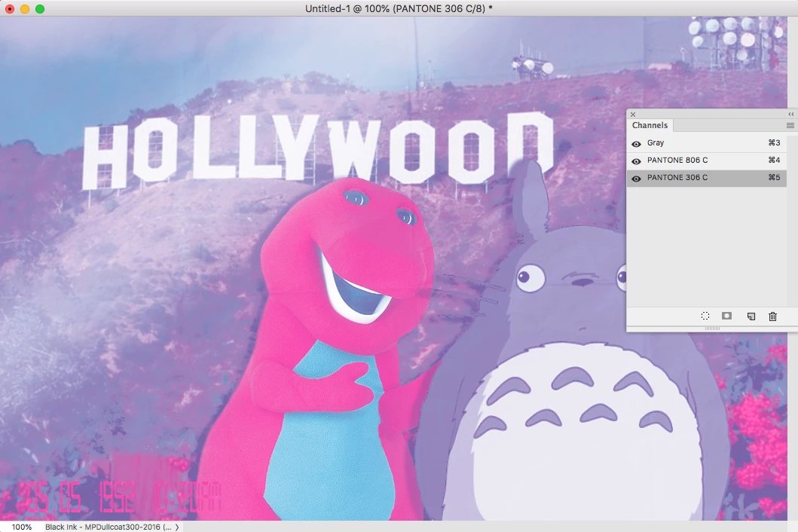The height and width of the screenshot is (532, 798).
Task: Click the Black Ink profile status text
Action: tap(108, 527)
